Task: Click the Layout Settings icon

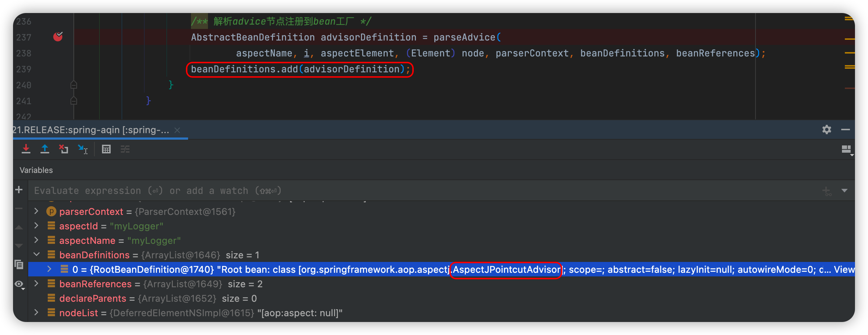Action: [847, 149]
